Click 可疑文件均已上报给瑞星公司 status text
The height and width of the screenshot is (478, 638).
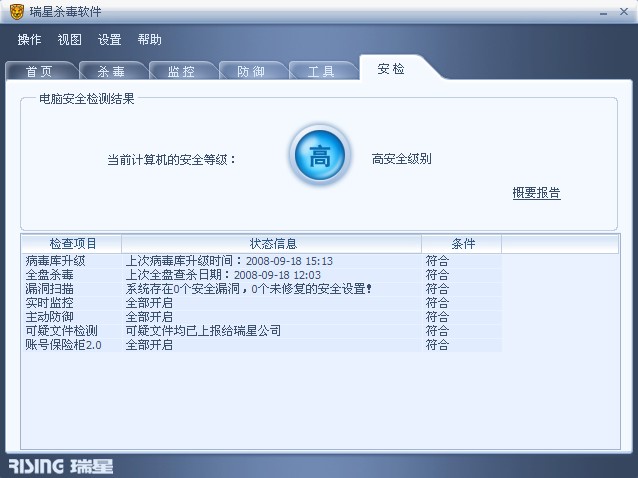click(203, 331)
